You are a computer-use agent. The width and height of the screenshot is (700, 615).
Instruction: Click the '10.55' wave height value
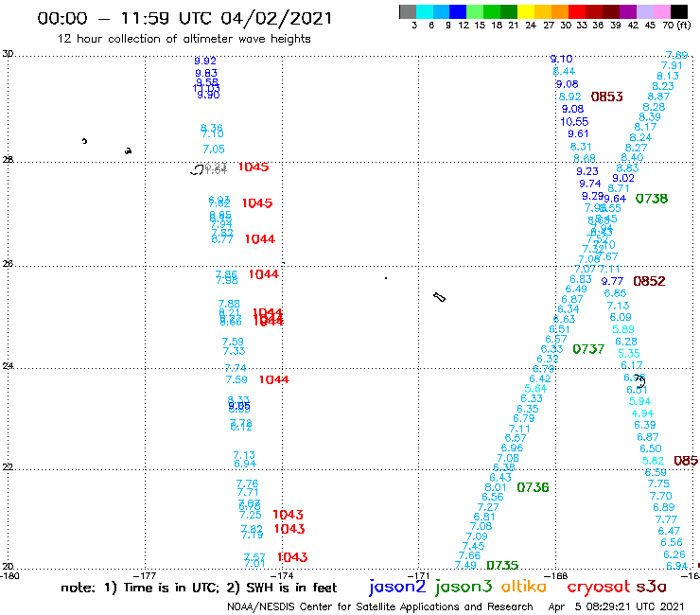click(x=574, y=121)
